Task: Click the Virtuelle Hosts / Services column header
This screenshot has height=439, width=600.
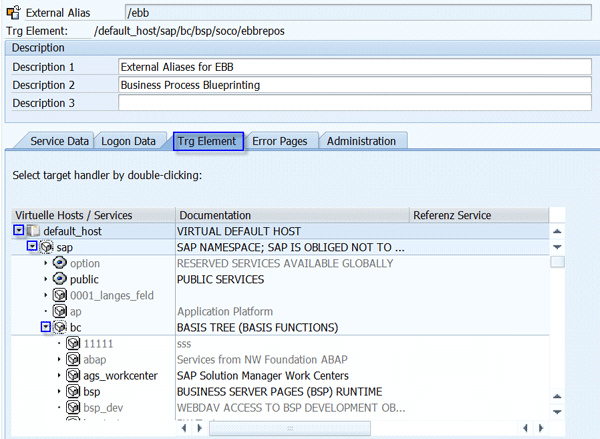Action: pos(93,215)
